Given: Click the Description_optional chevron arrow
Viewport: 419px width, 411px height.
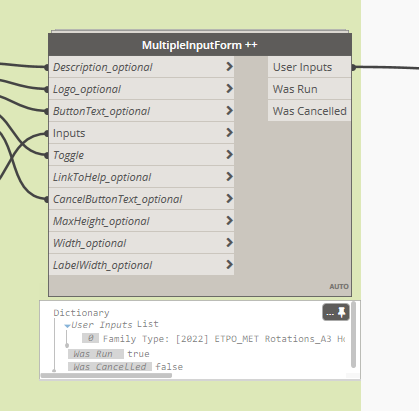Looking at the screenshot, I should pos(229,67).
